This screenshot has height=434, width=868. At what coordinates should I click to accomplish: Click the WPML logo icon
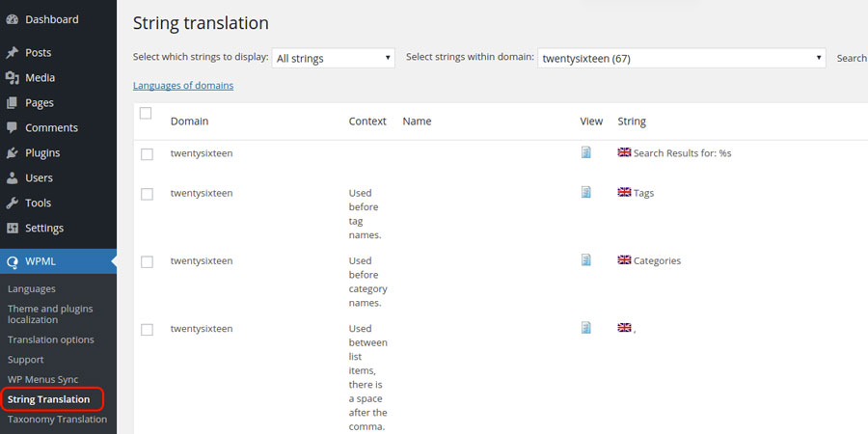(13, 261)
